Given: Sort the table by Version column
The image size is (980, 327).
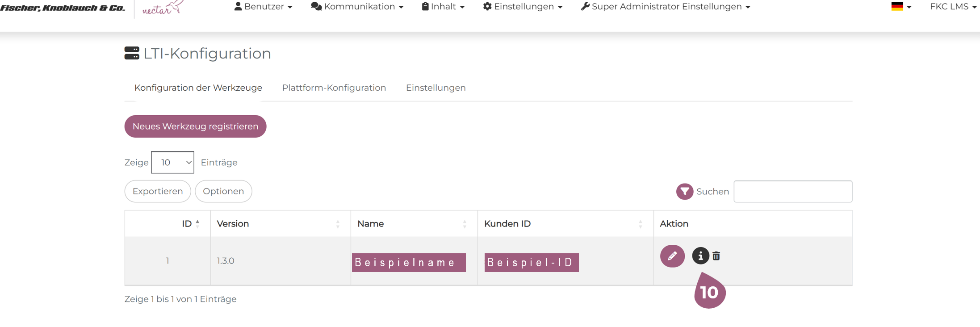Looking at the screenshot, I should pyautogui.click(x=338, y=224).
